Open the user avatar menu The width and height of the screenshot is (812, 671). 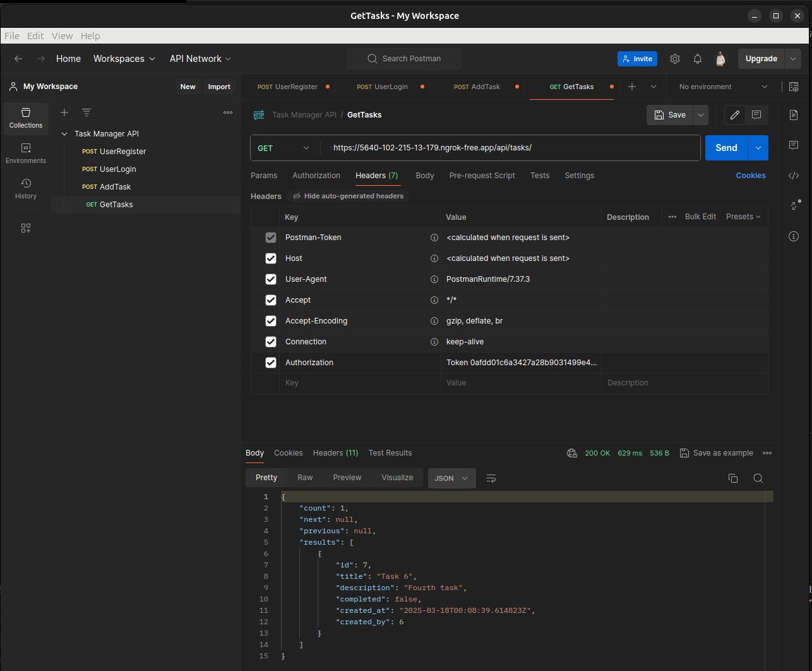(720, 59)
